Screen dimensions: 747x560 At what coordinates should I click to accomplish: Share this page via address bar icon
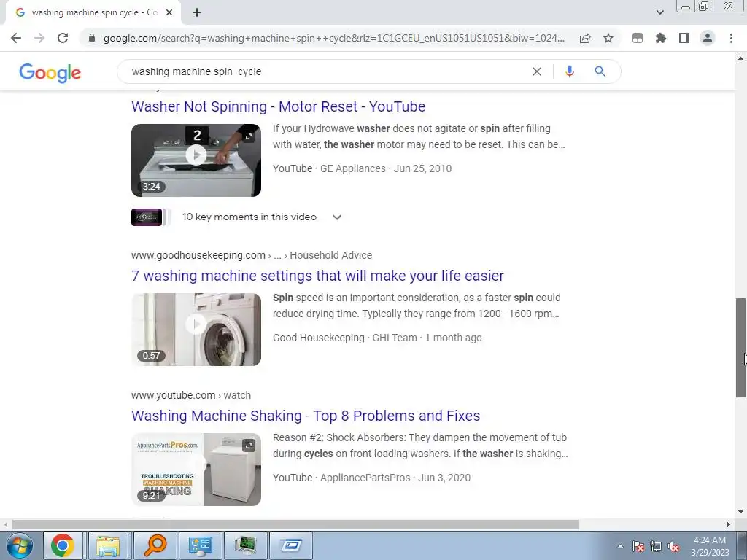tap(585, 38)
